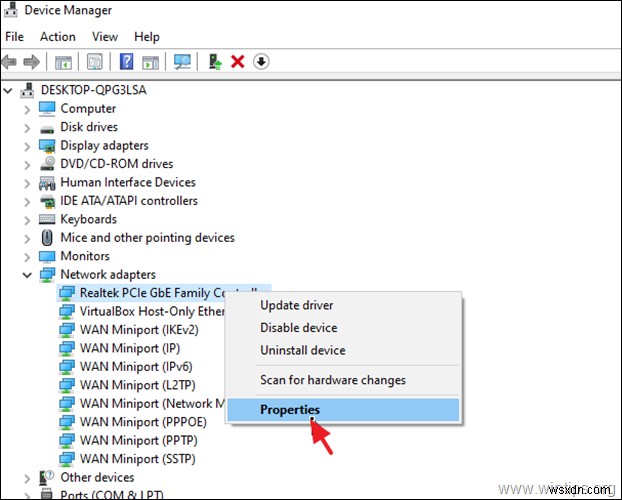Select WAN Miniport (SSTP)
This screenshot has height=500, width=622.
(138, 459)
